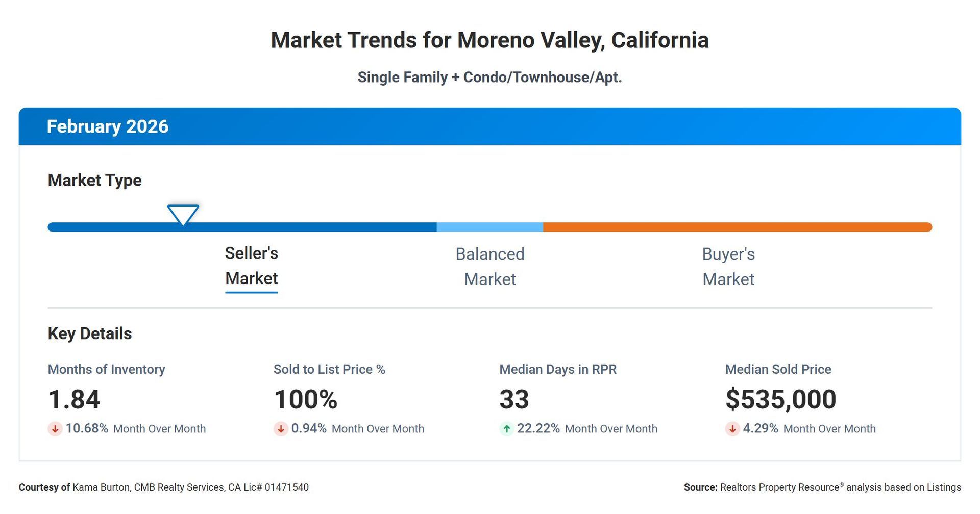
Task: Click the triangle market type indicator
Action: pyautogui.click(x=183, y=214)
